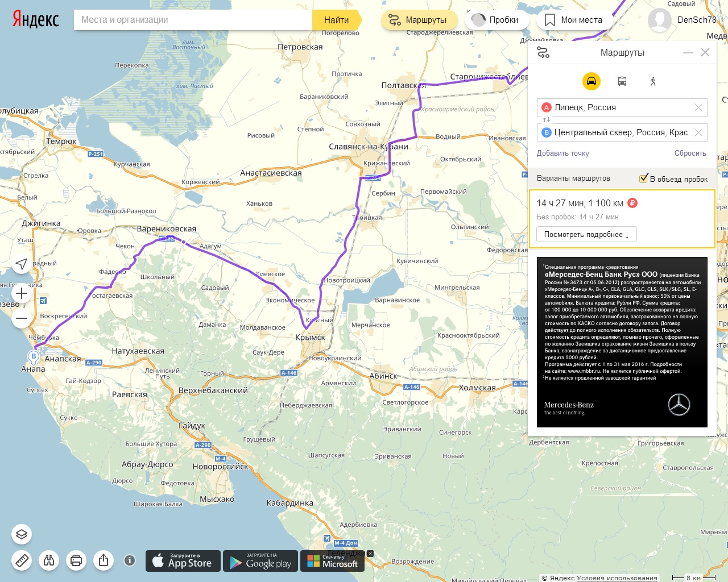Image resolution: width=728 pixels, height=582 pixels.
Task: Zoom out with the minus button
Action: 22,318
